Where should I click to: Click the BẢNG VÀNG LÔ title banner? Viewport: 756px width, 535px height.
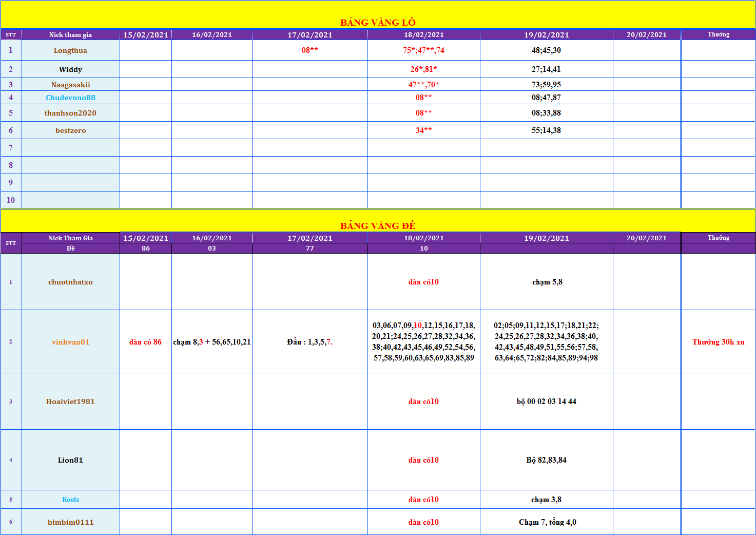pyautogui.click(x=378, y=22)
